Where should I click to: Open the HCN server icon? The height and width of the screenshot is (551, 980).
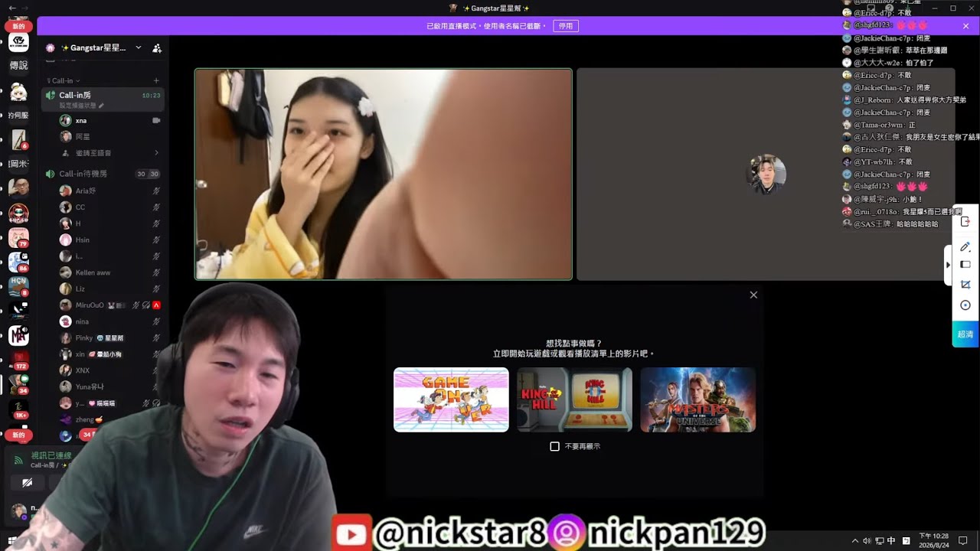(18, 286)
